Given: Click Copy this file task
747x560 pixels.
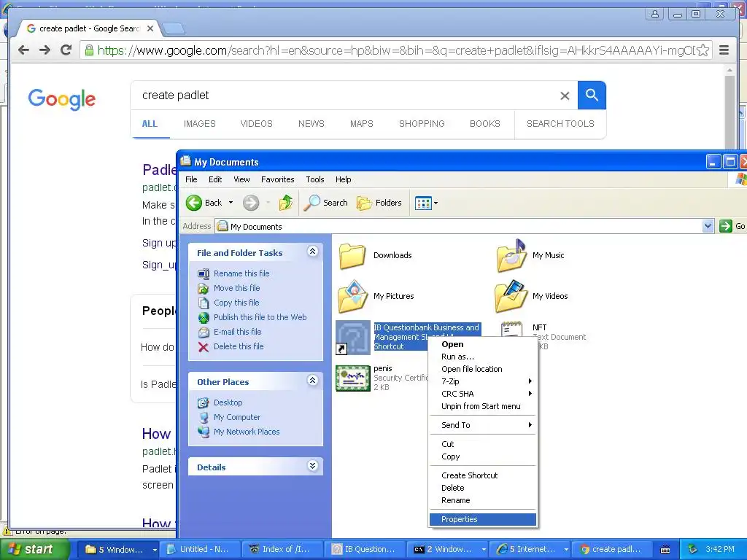Looking at the screenshot, I should tap(236, 303).
